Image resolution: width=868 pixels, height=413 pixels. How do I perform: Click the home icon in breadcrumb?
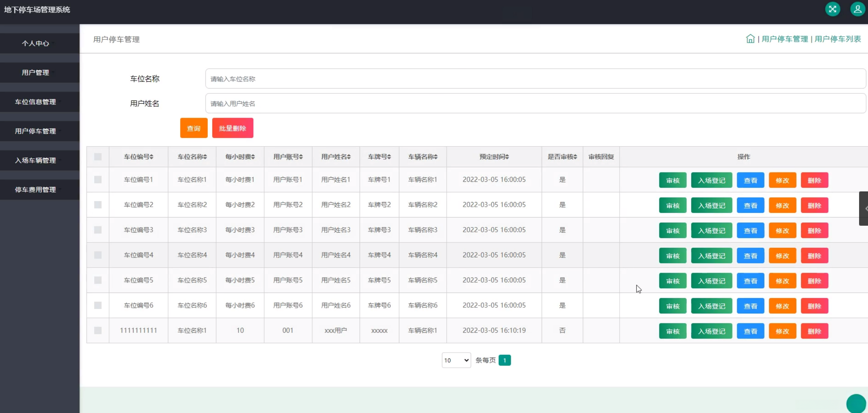click(750, 39)
